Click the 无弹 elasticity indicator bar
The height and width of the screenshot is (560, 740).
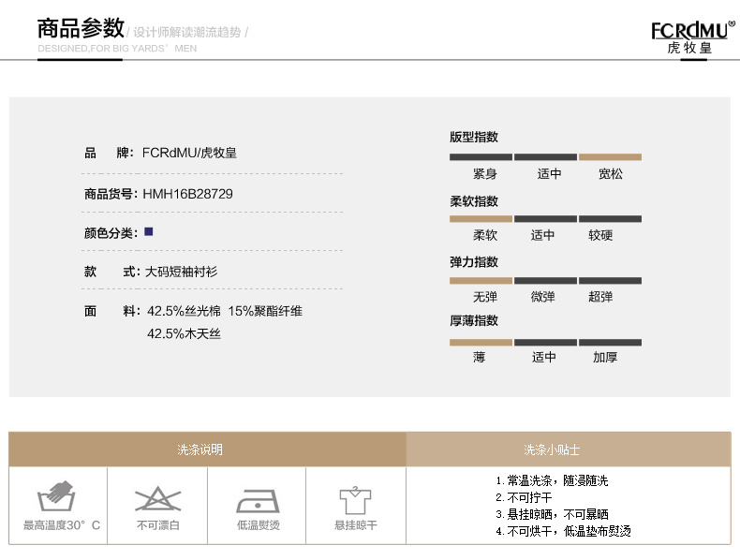[x=481, y=280]
